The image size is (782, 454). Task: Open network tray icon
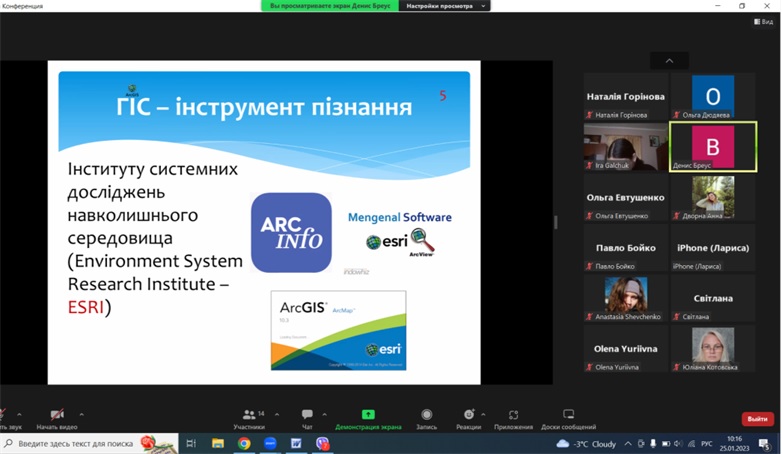pyautogui.click(x=691, y=444)
